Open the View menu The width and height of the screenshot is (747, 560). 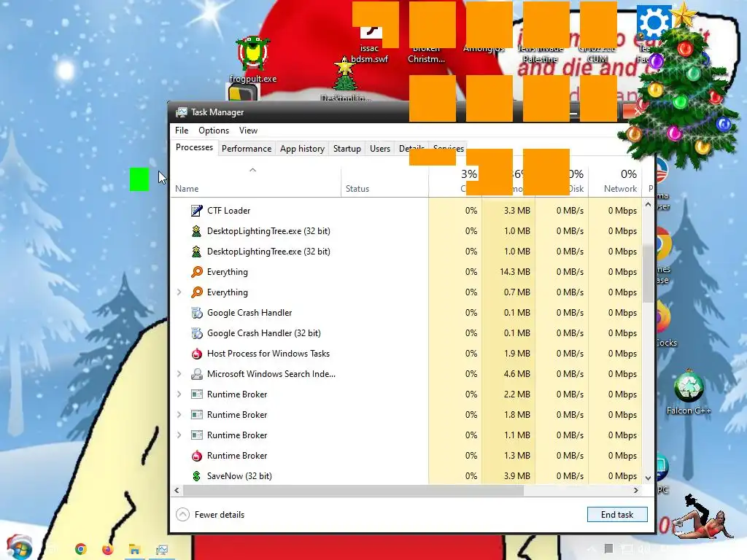[248, 131]
